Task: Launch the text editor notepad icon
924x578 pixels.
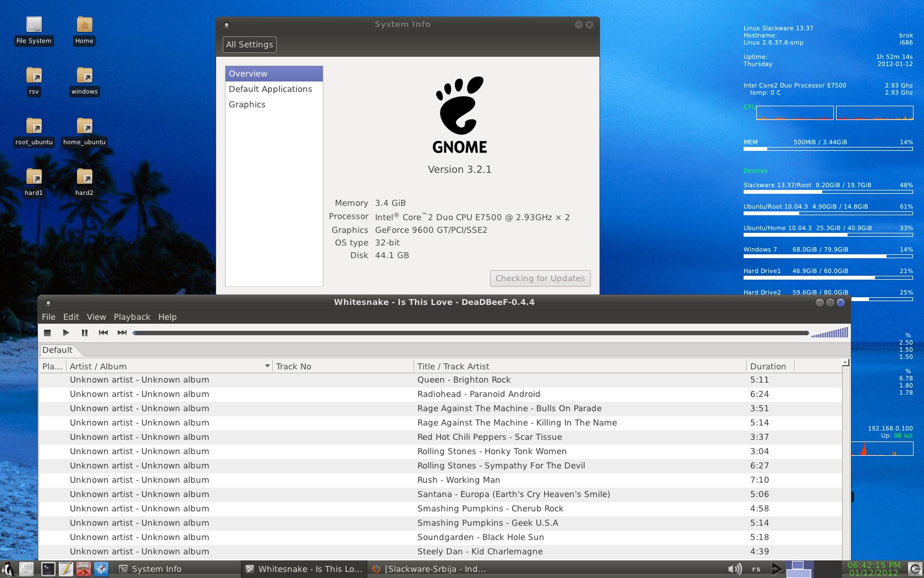Action: 66,569
